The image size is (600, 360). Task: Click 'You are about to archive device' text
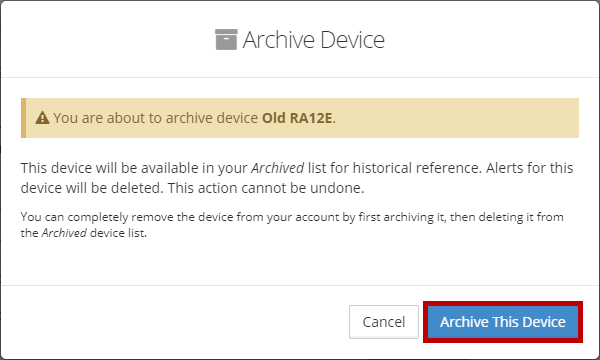[x=155, y=118]
